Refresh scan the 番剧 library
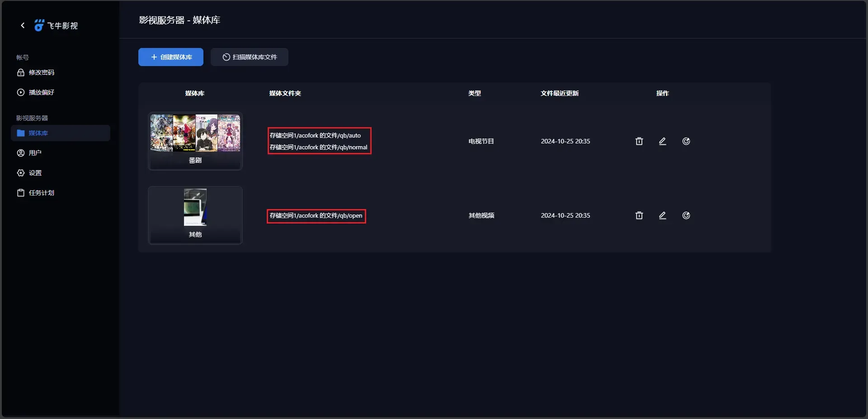This screenshot has height=419, width=868. tap(686, 141)
